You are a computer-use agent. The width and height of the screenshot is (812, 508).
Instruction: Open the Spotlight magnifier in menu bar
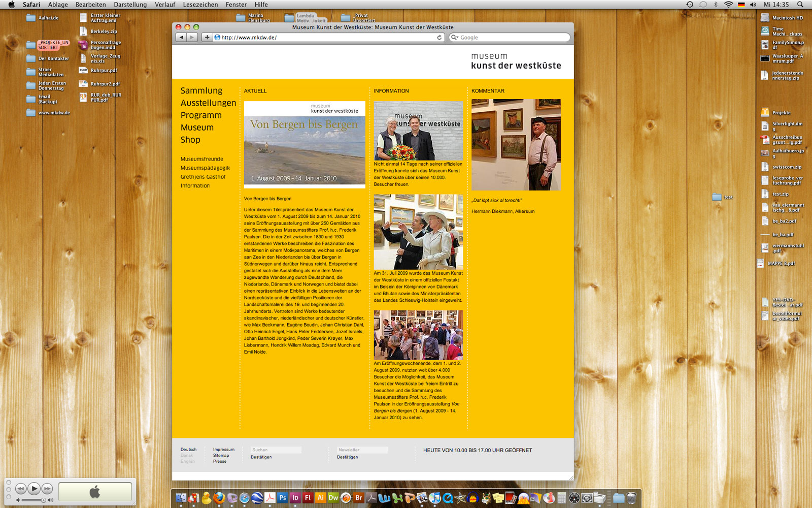point(800,5)
